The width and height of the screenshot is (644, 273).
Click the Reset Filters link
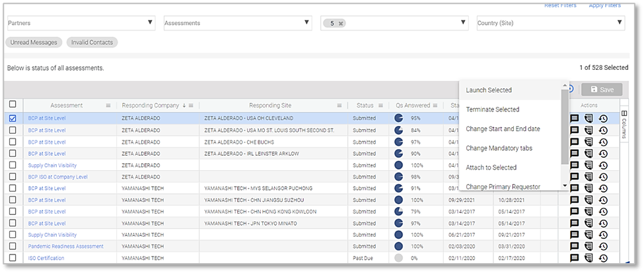tap(560, 5)
